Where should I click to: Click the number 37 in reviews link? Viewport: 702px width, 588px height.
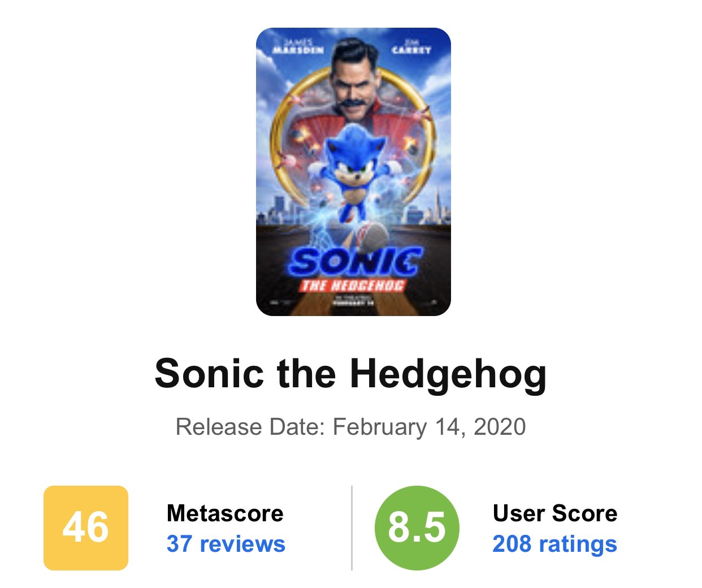179,544
